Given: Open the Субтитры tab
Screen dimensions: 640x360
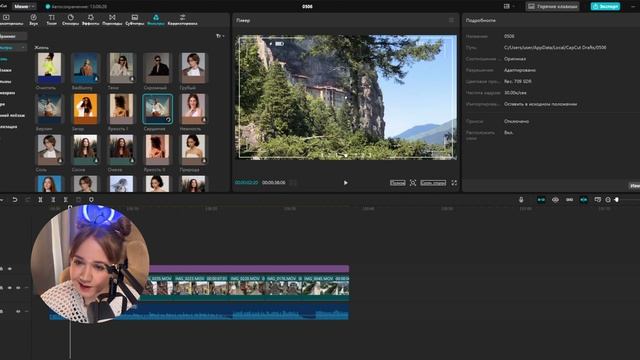Looking at the screenshot, I should 134,20.
